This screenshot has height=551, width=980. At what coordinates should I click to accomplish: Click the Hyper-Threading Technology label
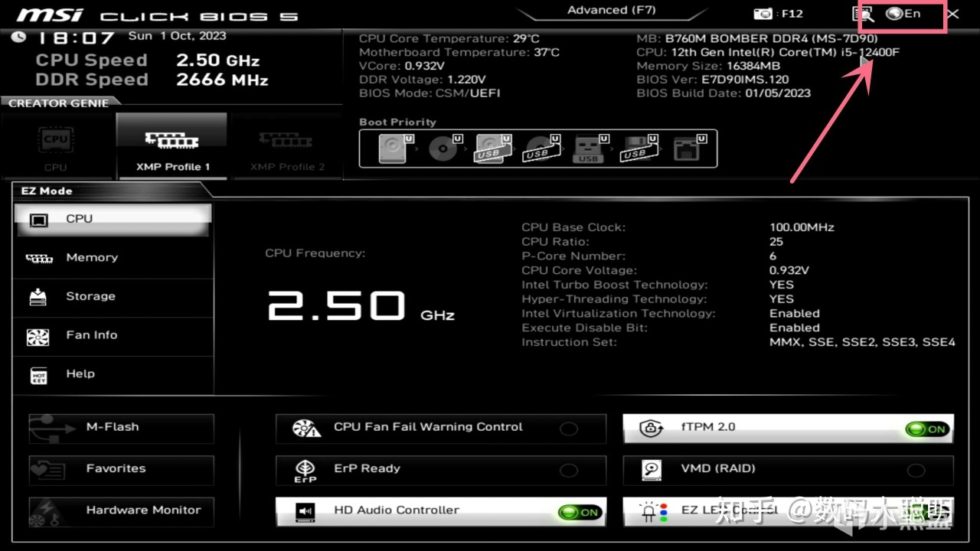tap(614, 299)
